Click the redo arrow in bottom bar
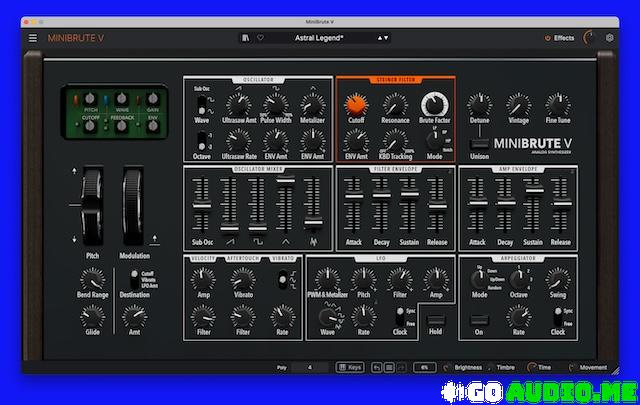 [x=402, y=367]
